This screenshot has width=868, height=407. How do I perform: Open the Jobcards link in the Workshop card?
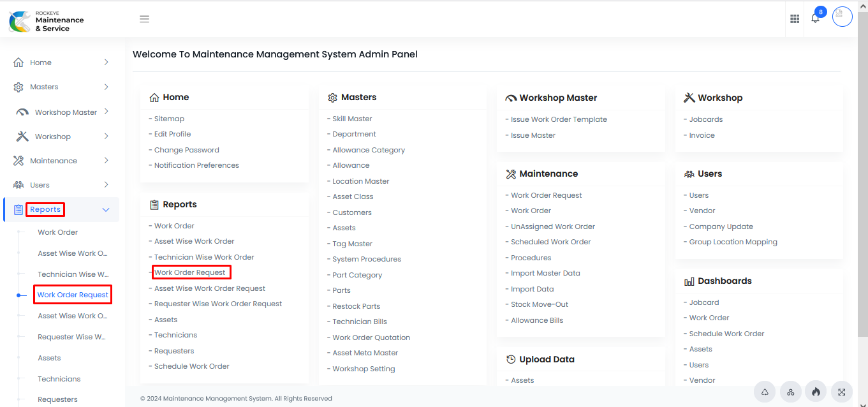point(706,119)
